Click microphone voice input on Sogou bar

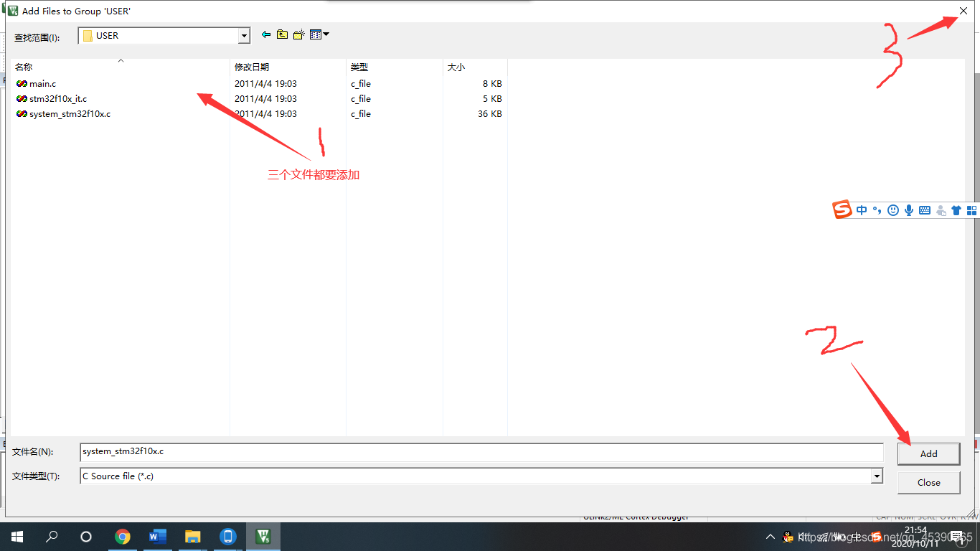point(909,210)
